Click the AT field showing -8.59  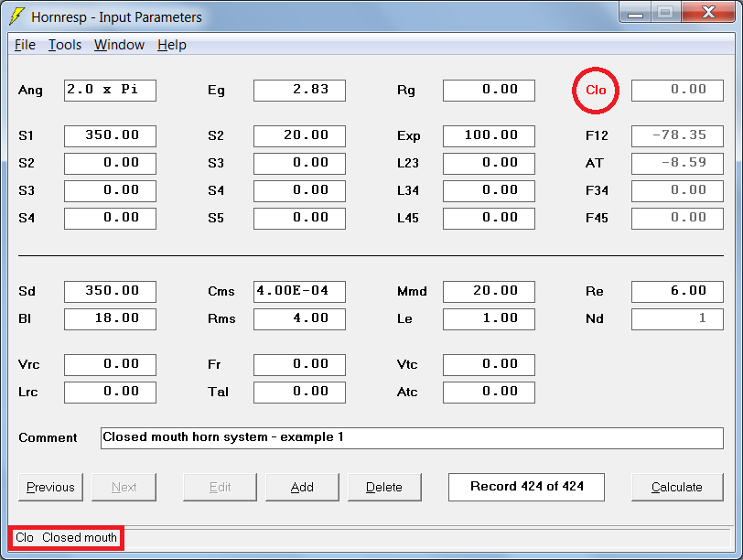coord(677,164)
